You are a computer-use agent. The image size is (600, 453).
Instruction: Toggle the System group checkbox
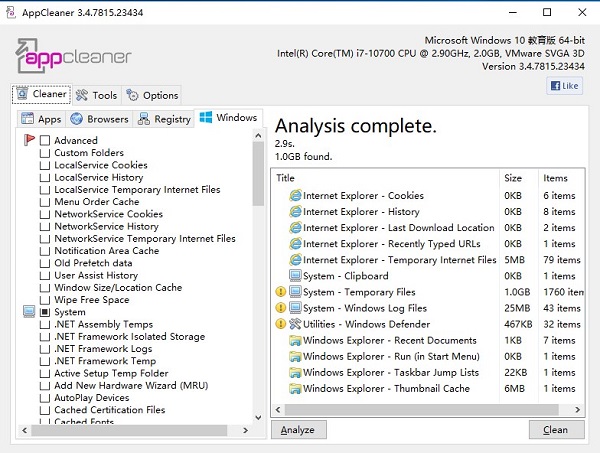(x=45, y=312)
